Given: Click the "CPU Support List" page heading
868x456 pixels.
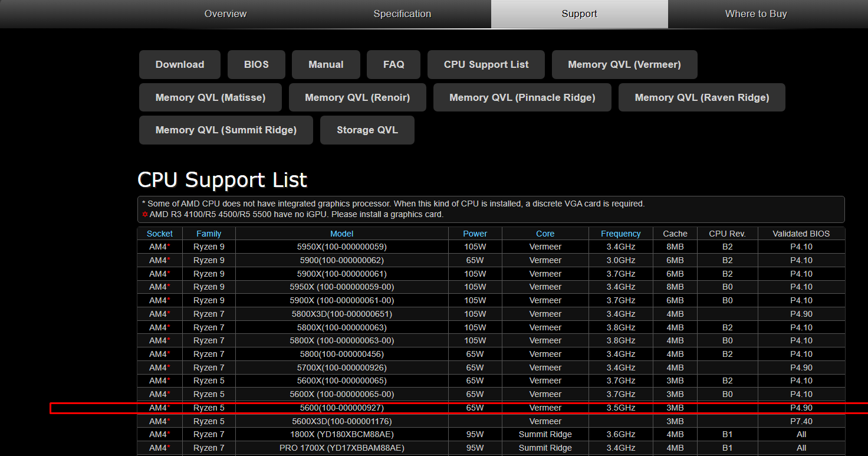Looking at the screenshot, I should tap(222, 179).
